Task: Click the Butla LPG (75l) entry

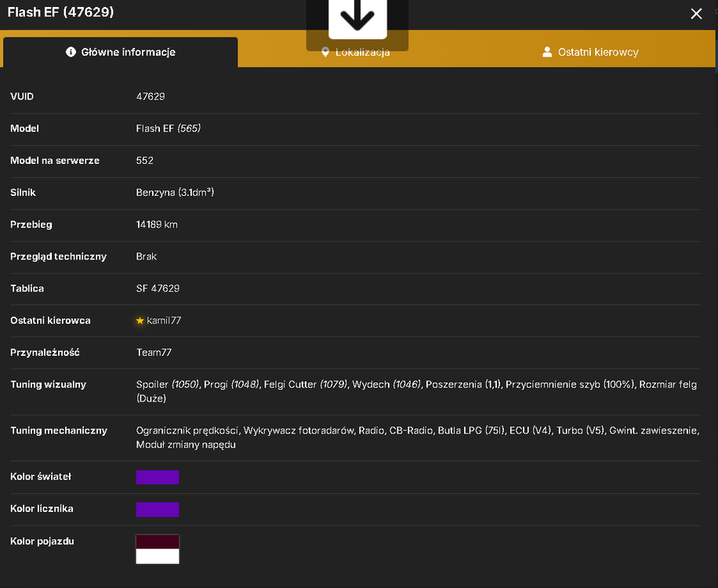Action: (471, 431)
